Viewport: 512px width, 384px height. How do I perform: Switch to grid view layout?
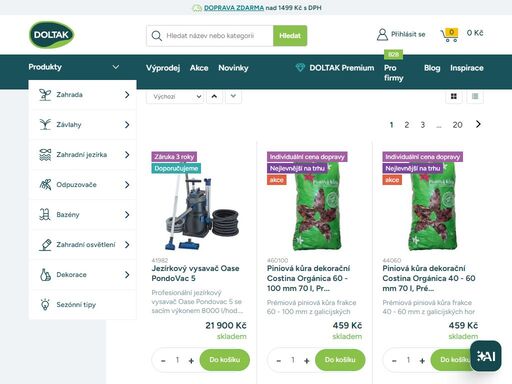[454, 96]
